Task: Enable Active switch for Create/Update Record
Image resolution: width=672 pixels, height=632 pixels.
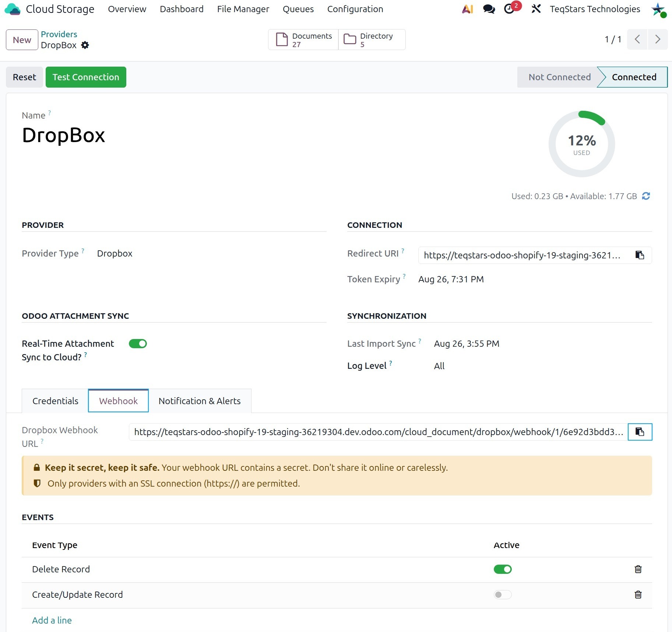Action: coord(503,594)
